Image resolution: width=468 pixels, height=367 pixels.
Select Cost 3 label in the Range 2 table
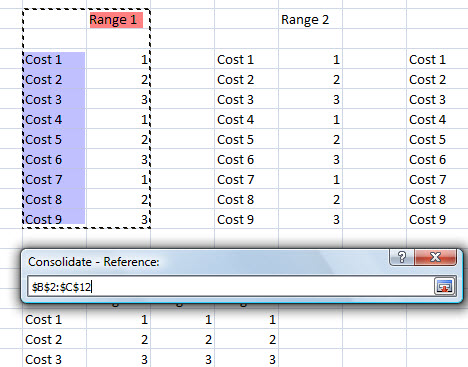235,100
